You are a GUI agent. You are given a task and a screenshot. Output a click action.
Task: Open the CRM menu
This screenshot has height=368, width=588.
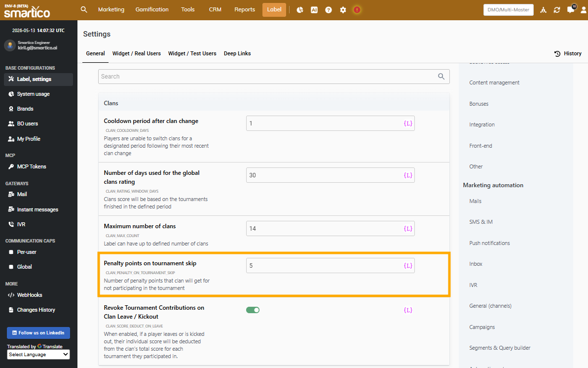(x=215, y=9)
